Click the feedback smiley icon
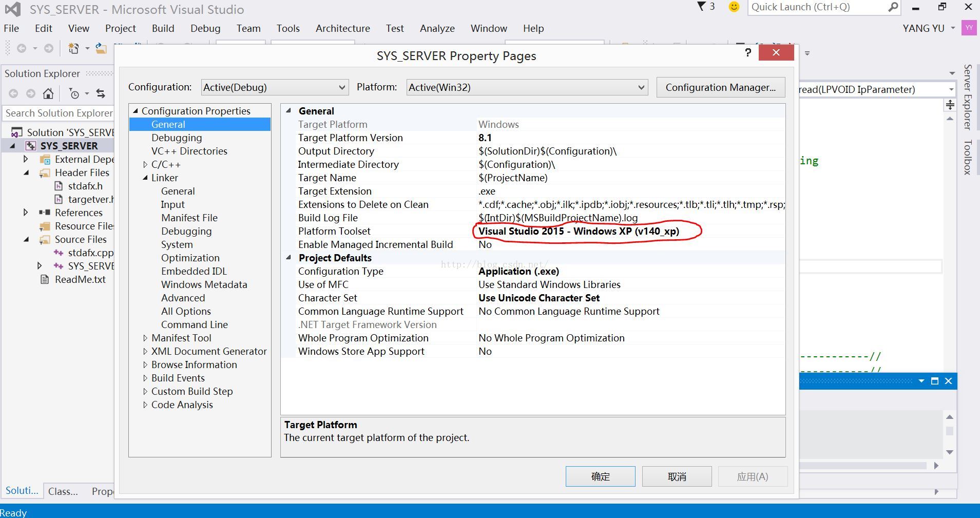Image resolution: width=980 pixels, height=518 pixels. (734, 7)
